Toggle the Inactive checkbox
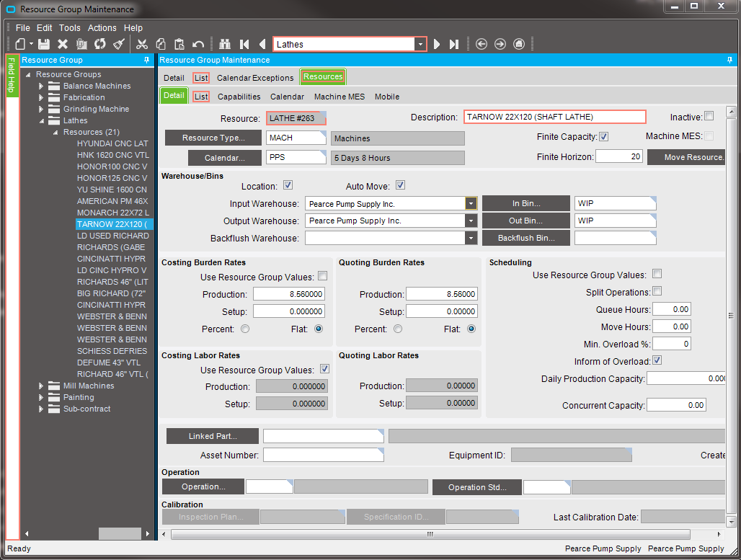The height and width of the screenshot is (560, 741). tap(709, 116)
